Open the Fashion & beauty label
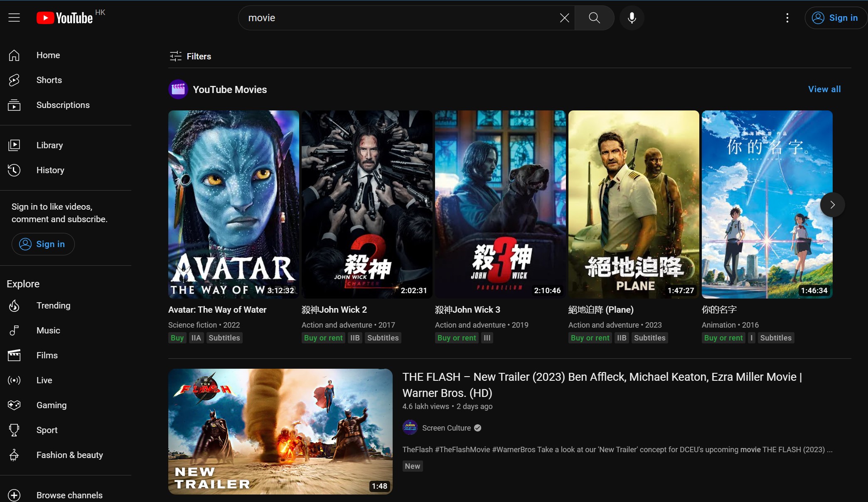This screenshot has height=502, width=868. point(70,455)
